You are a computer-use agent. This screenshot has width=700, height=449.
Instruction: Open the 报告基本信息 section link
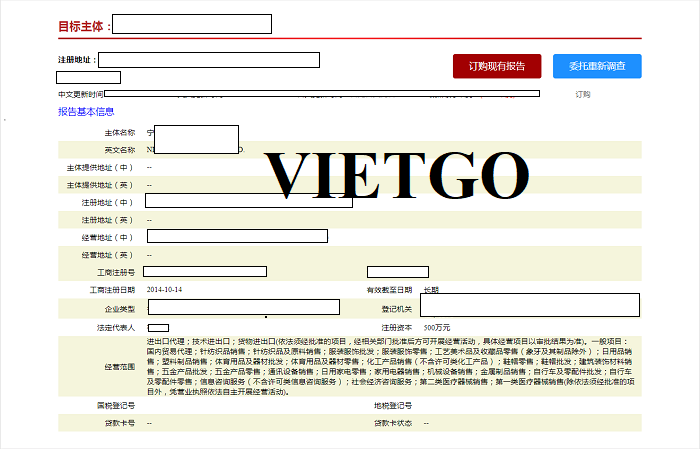(86, 112)
